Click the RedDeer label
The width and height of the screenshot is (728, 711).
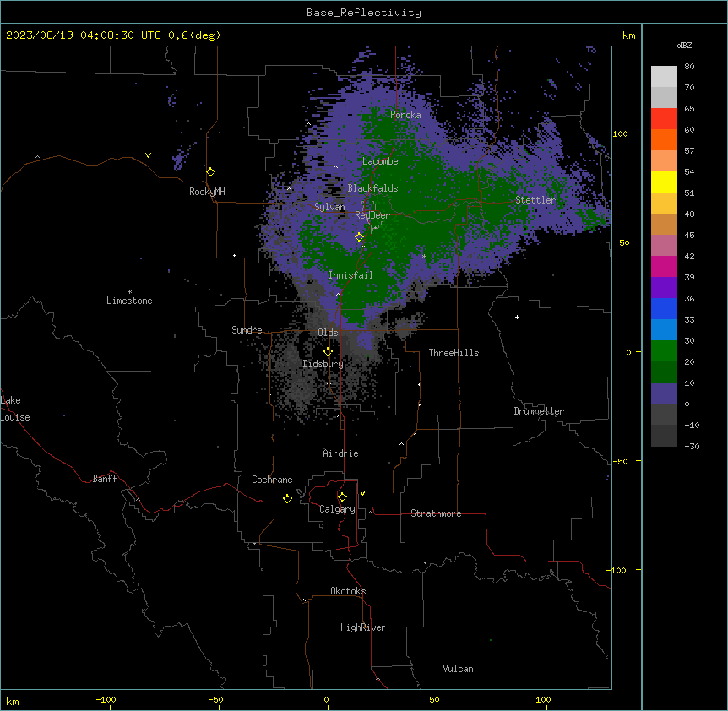pos(372,215)
